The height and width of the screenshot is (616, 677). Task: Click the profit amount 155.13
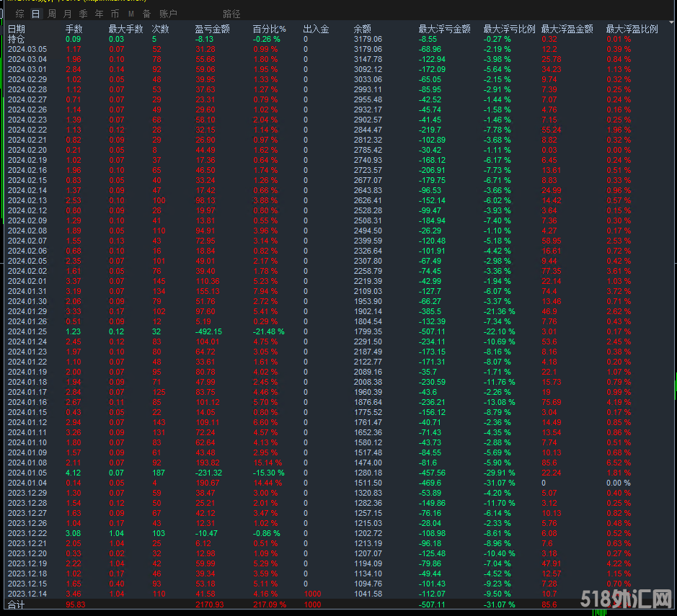pyautogui.click(x=208, y=291)
